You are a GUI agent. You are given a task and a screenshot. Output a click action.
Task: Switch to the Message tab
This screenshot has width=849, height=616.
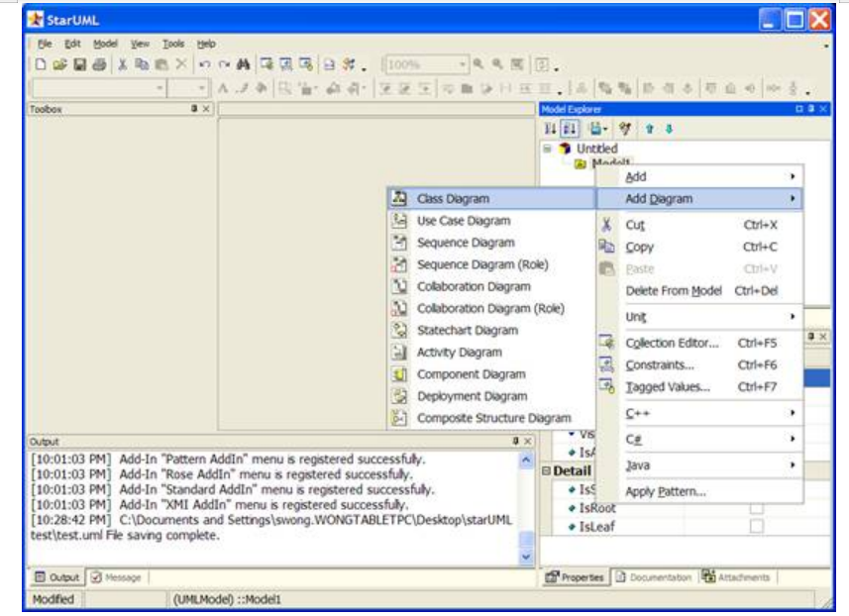click(x=115, y=577)
